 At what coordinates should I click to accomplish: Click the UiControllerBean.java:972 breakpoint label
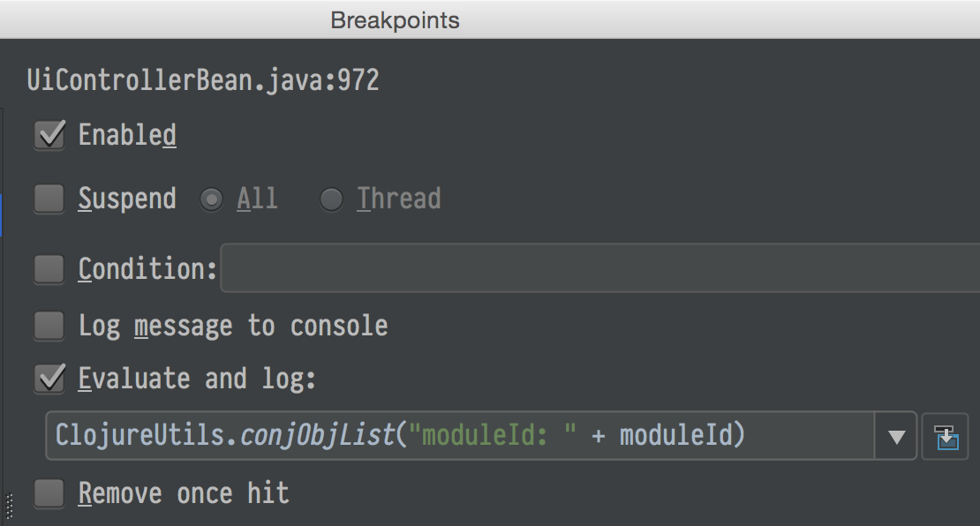point(203,81)
